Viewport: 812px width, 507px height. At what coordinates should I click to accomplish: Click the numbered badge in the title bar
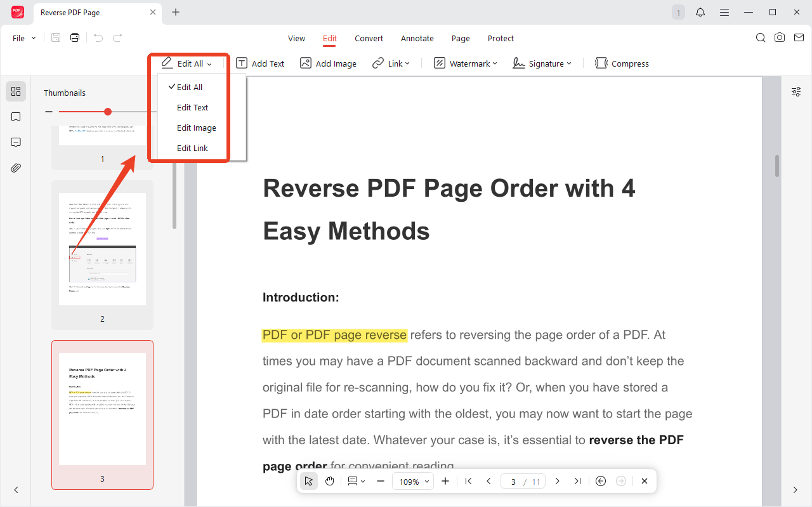pyautogui.click(x=678, y=12)
